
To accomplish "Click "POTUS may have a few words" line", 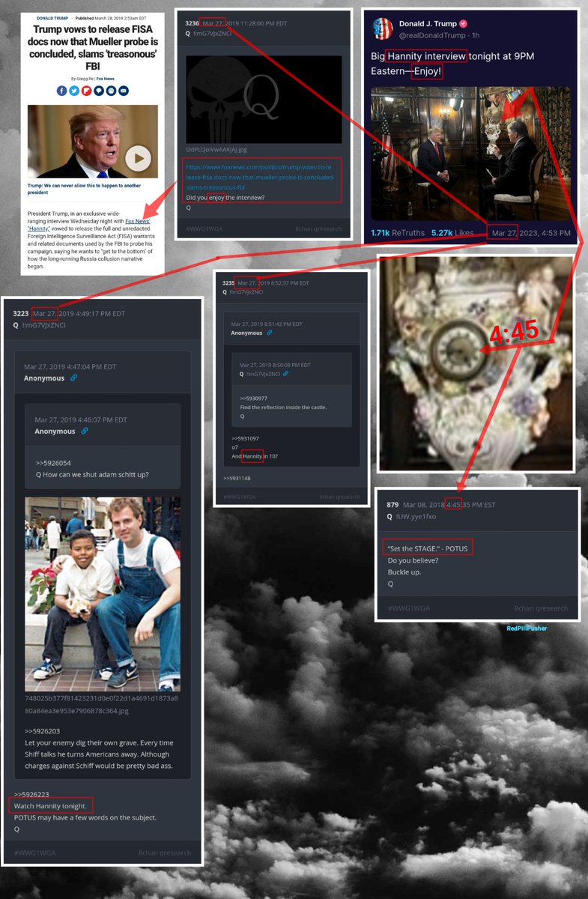I will click(x=85, y=817).
